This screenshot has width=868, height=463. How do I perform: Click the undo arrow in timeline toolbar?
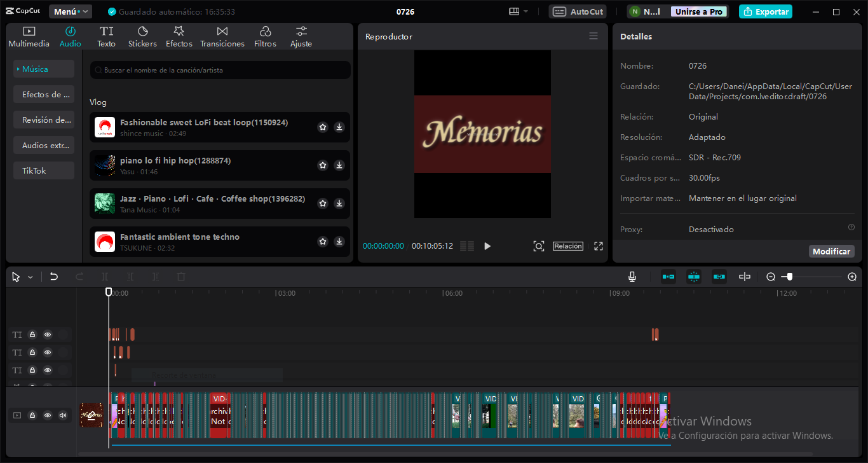(54, 277)
